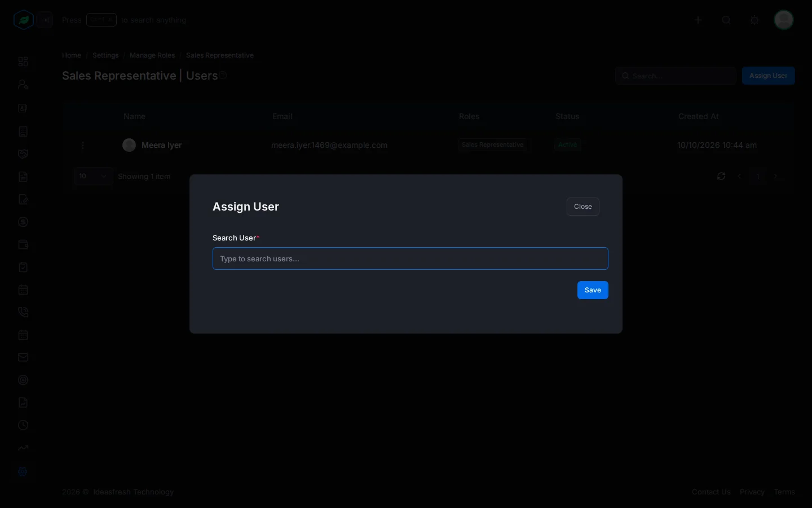Open the handshake deals icon in sidebar
Image resolution: width=812 pixels, height=508 pixels.
click(x=23, y=154)
